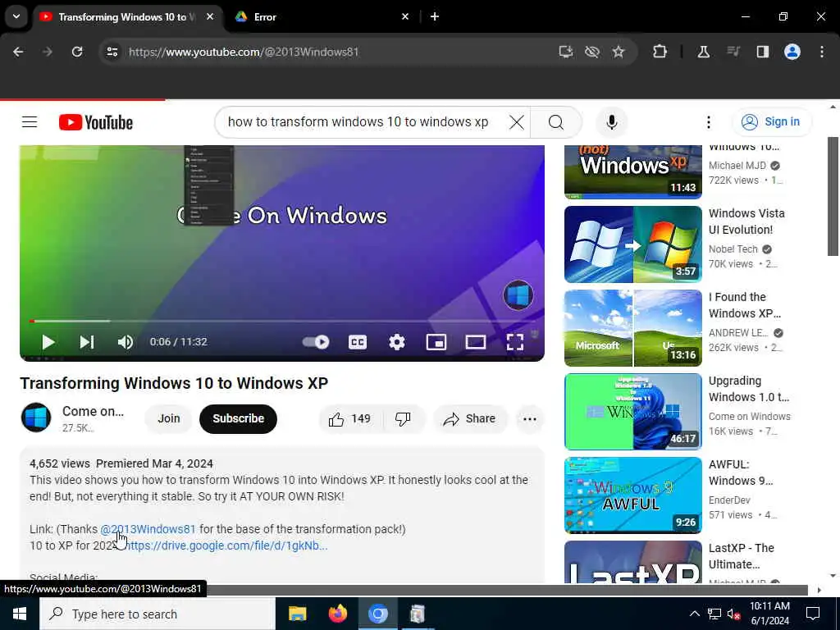Share the video

[469, 418]
